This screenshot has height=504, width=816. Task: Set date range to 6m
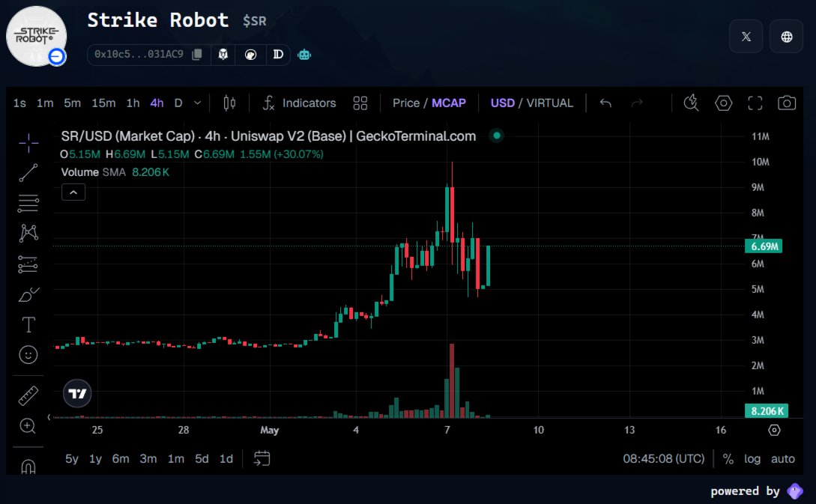click(x=121, y=459)
